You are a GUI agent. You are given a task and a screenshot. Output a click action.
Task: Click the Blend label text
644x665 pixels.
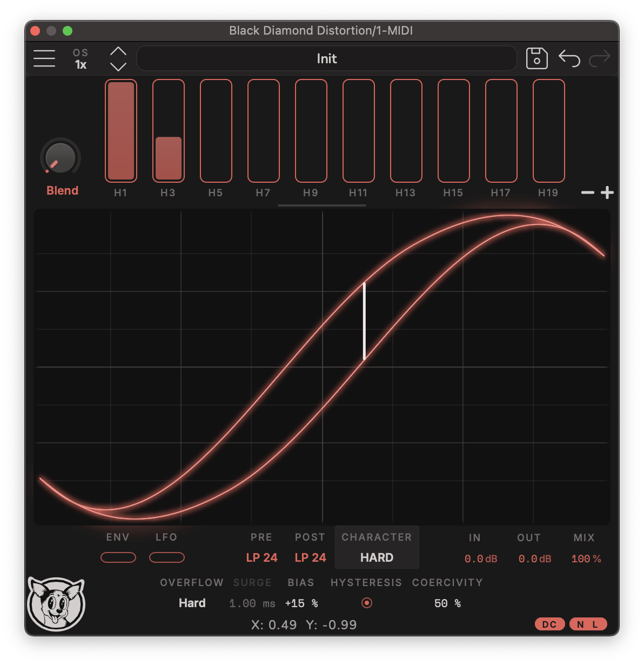point(62,191)
